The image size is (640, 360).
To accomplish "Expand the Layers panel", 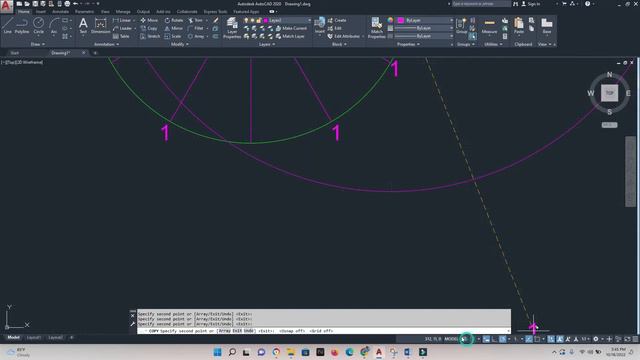I will tap(267, 44).
